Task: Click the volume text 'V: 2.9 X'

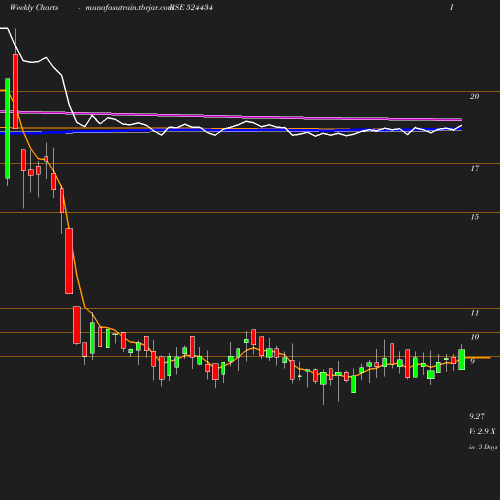Action: point(482,431)
